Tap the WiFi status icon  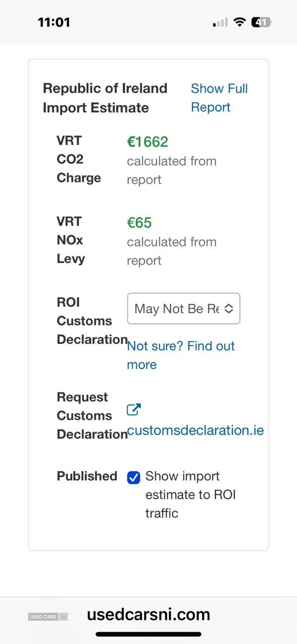pos(240,22)
